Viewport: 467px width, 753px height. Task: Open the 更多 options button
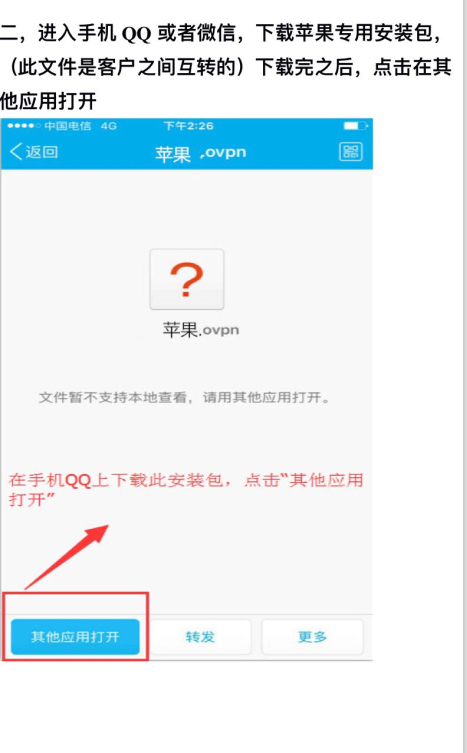[x=312, y=637]
